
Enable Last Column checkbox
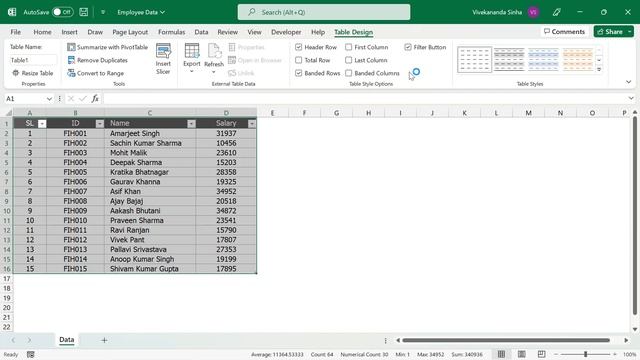click(349, 60)
